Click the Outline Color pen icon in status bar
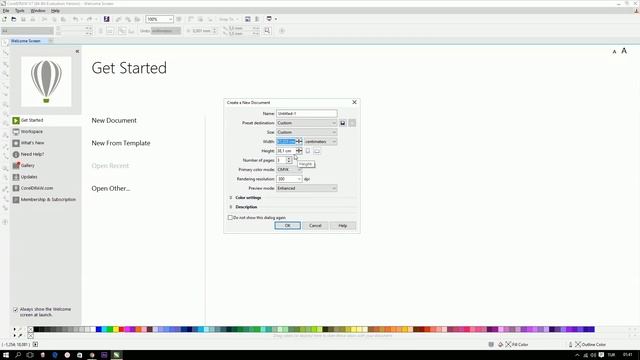 pos(571,344)
